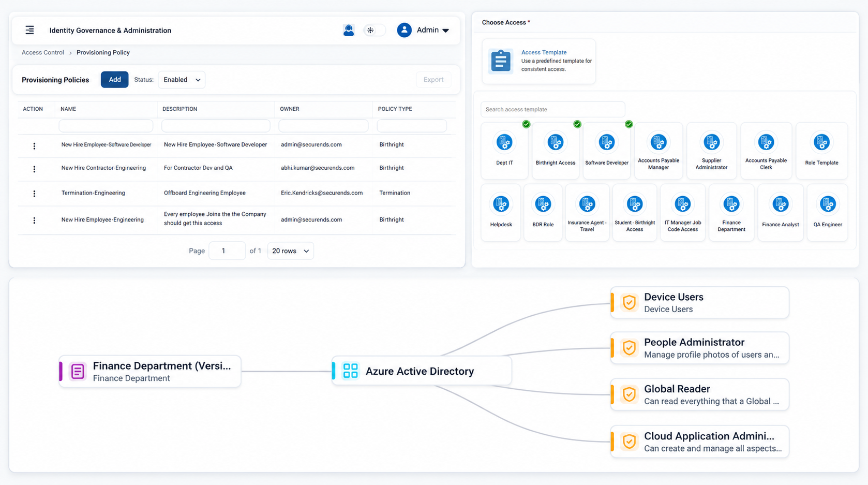
Task: Open actions for New Hire Contractor-Engineering row
Action: 34,169
